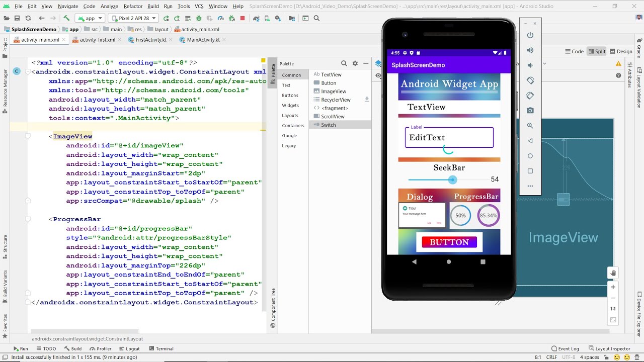Image resolution: width=644 pixels, height=362 pixels.
Task: Click the emulator volume up icon
Action: click(x=530, y=50)
